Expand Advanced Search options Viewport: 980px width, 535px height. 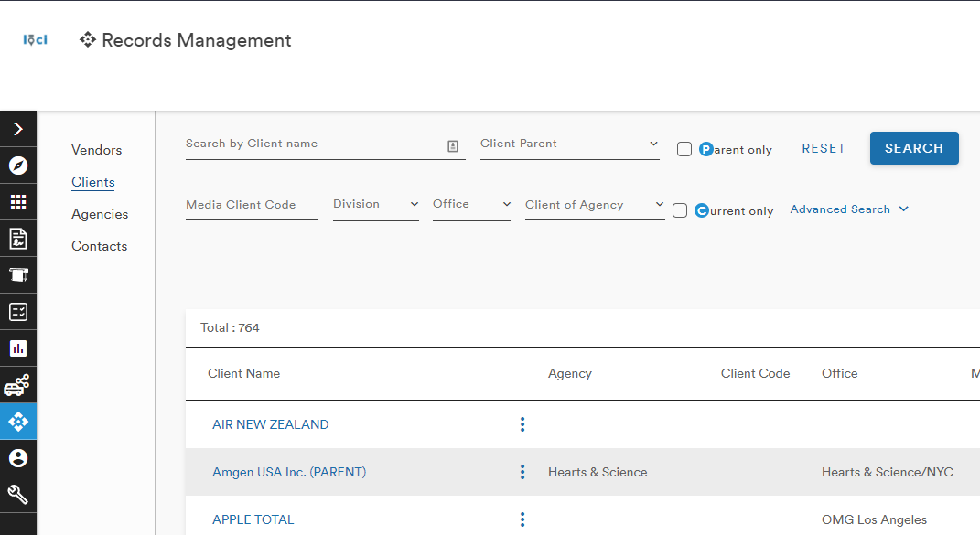[849, 209]
